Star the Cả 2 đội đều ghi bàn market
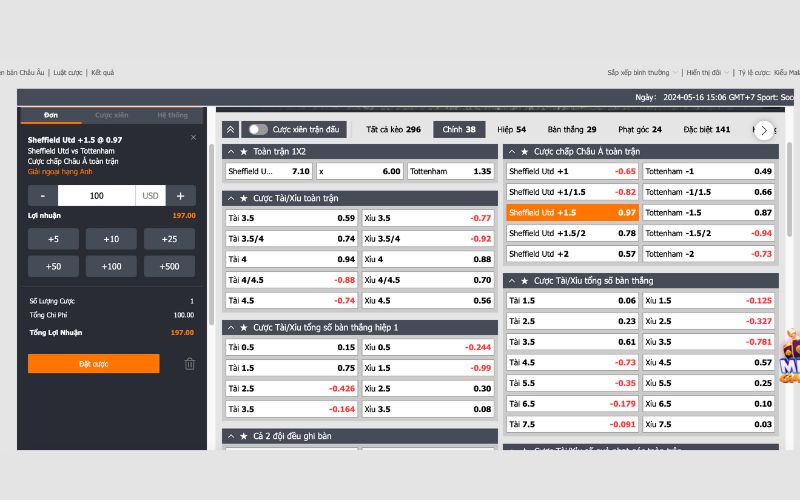 tap(244, 436)
